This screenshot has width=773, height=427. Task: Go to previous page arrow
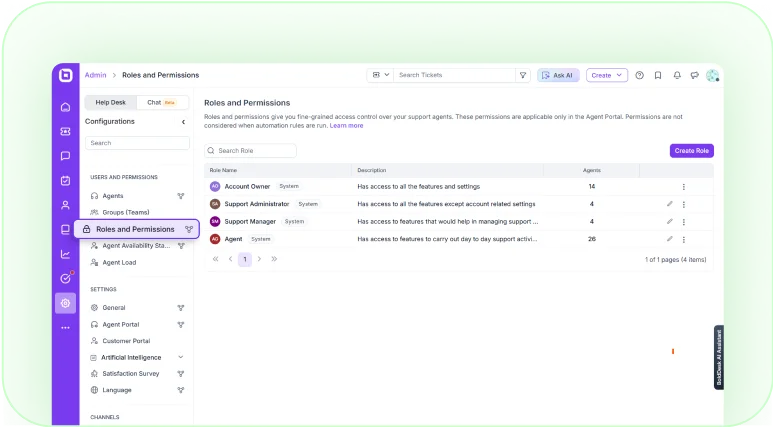click(230, 259)
